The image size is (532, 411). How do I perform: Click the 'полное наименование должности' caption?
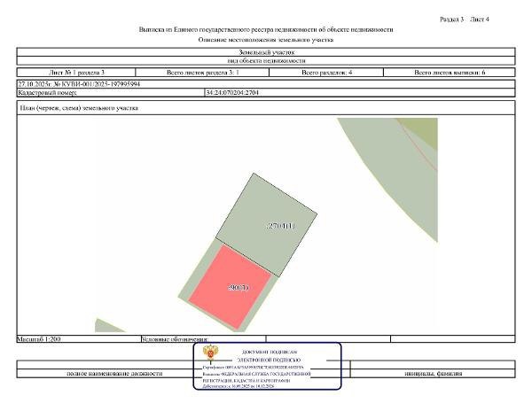114,374
